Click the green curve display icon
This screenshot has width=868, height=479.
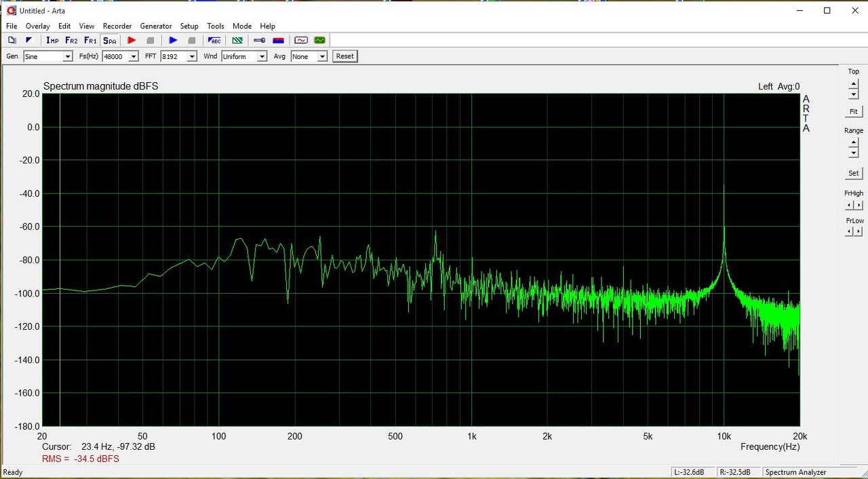(x=319, y=41)
